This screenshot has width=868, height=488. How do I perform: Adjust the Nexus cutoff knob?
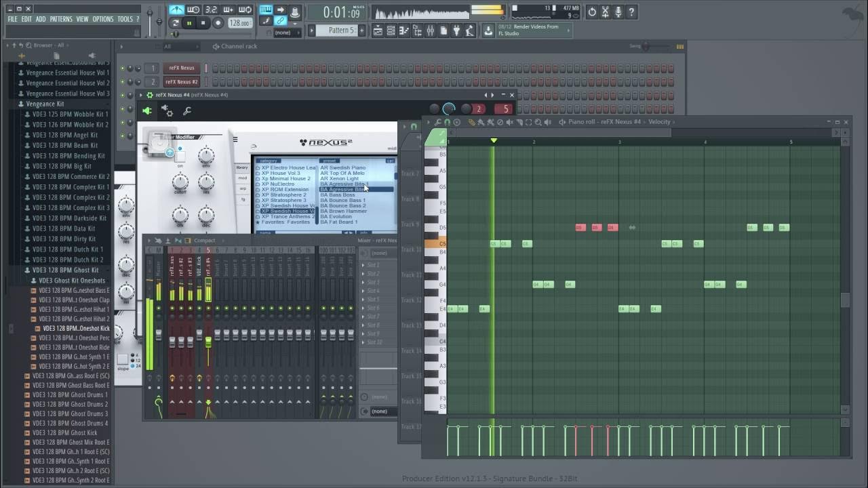pos(180,182)
